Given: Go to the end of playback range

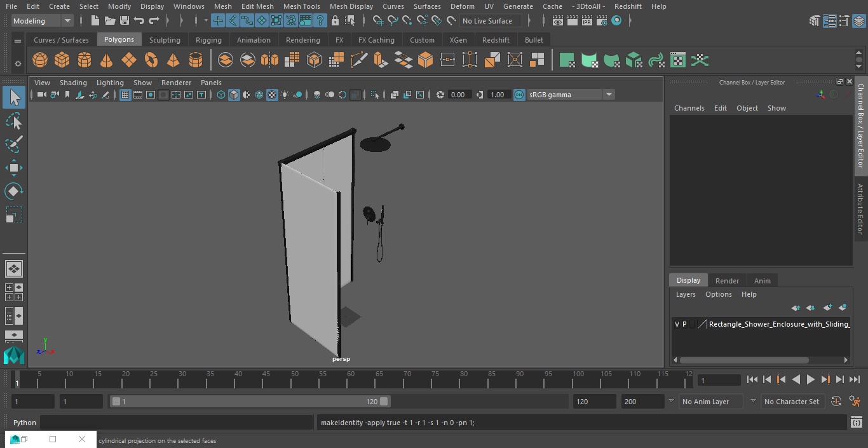Looking at the screenshot, I should (x=855, y=379).
